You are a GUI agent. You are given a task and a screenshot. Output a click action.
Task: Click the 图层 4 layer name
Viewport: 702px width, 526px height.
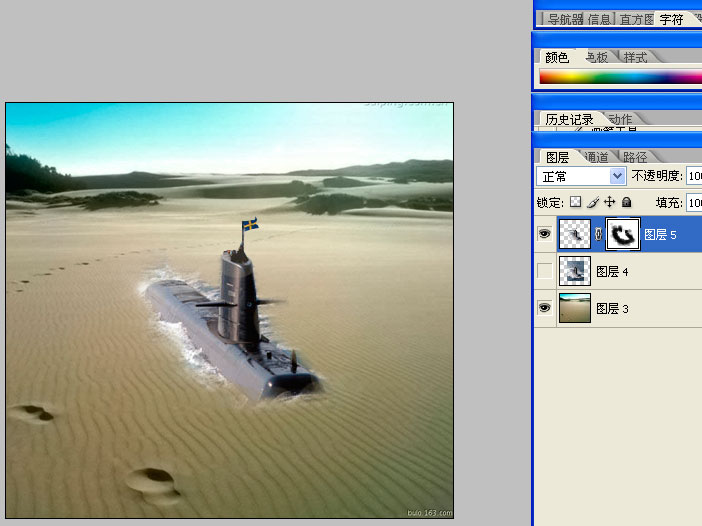point(612,271)
